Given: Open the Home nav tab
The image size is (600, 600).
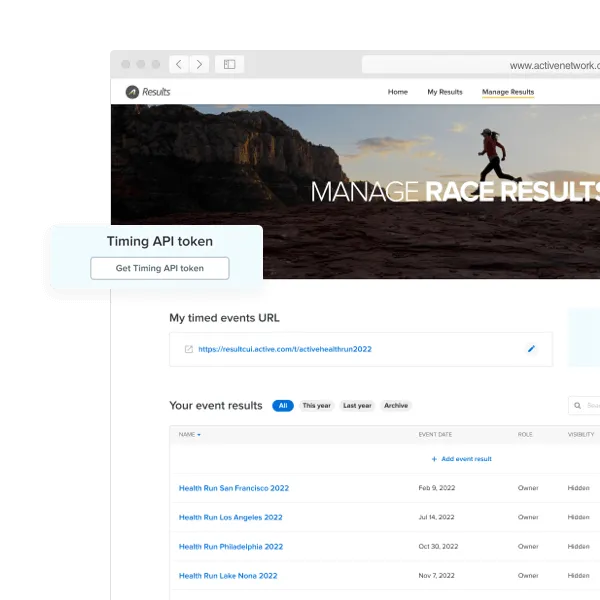Looking at the screenshot, I should 397,92.
